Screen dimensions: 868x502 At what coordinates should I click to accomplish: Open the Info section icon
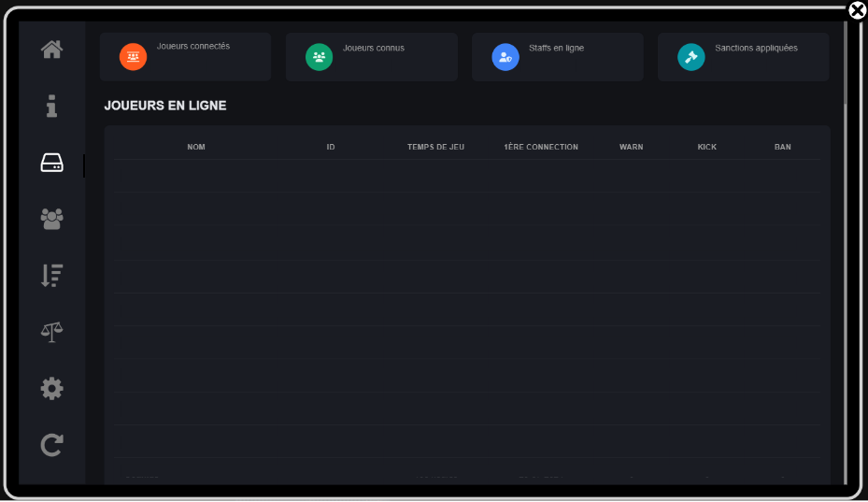pos(51,106)
